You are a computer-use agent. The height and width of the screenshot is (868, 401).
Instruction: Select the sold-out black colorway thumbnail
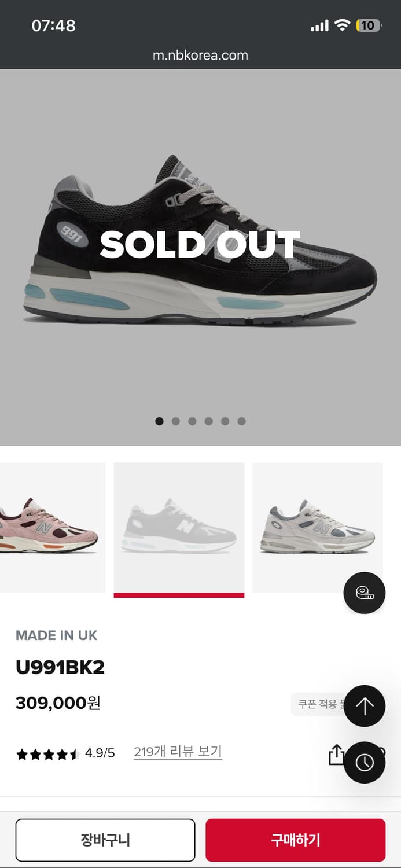tap(179, 527)
